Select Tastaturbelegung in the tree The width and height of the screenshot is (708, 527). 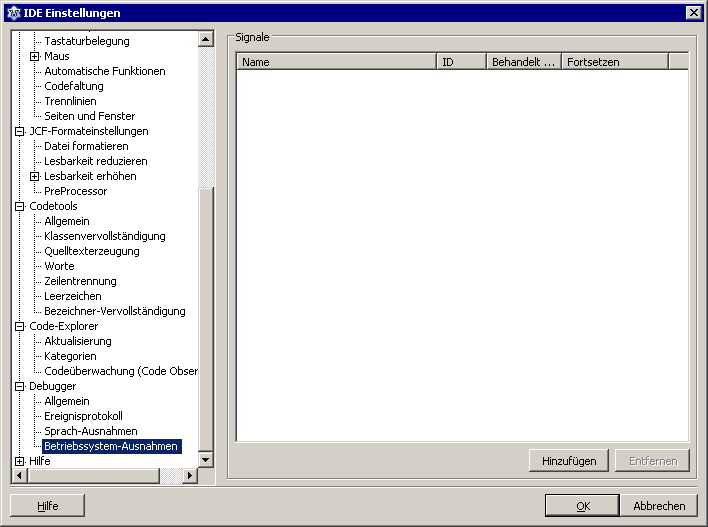click(86, 41)
